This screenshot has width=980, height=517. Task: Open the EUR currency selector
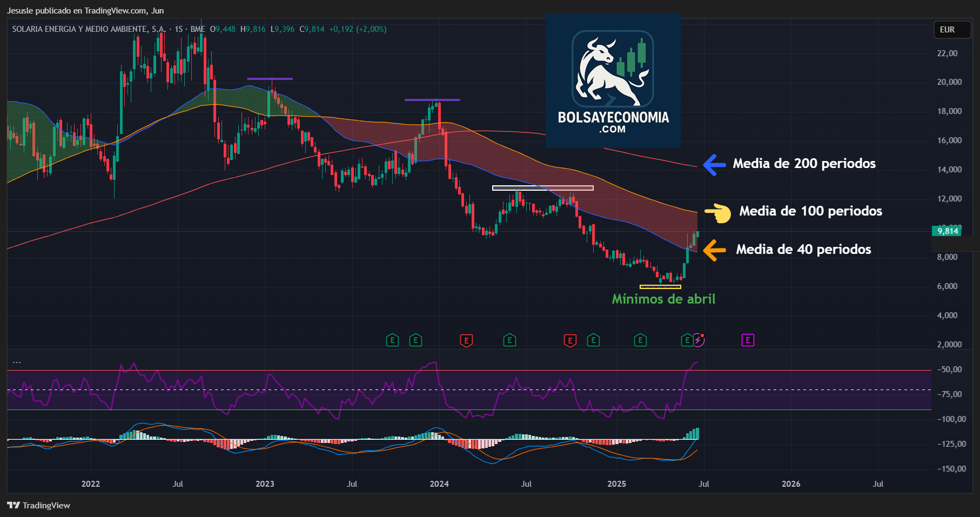tap(952, 30)
